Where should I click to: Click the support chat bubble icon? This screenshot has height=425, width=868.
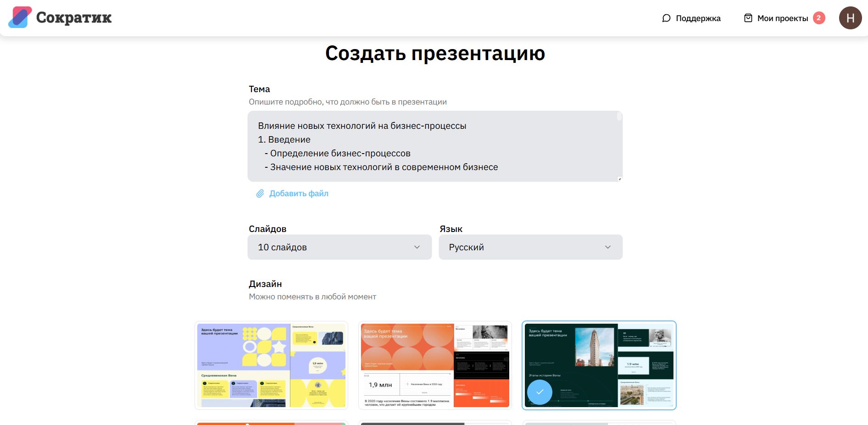click(666, 18)
